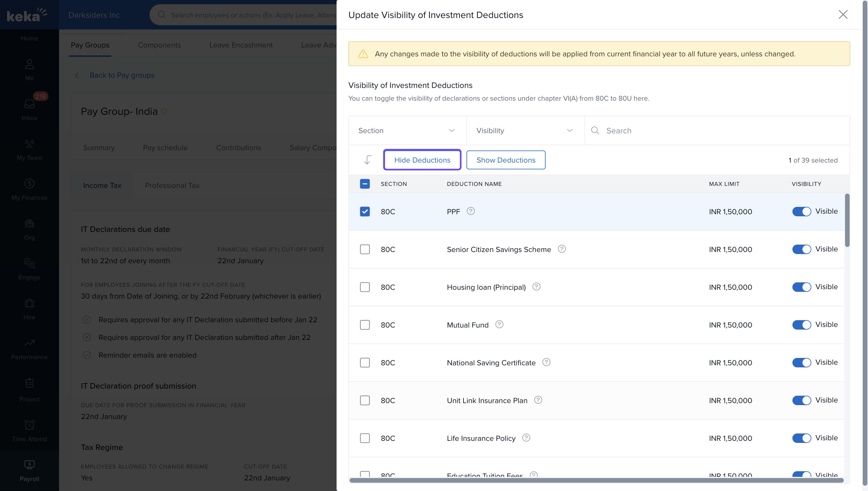Click the deductions Search input field
Screen dimensions: 868x491
(722, 130)
